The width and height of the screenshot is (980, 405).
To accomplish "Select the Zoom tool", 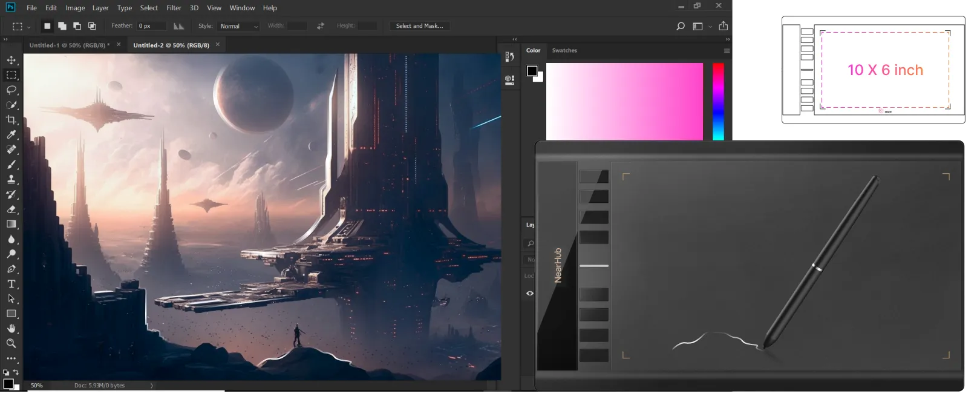I will (x=11, y=343).
